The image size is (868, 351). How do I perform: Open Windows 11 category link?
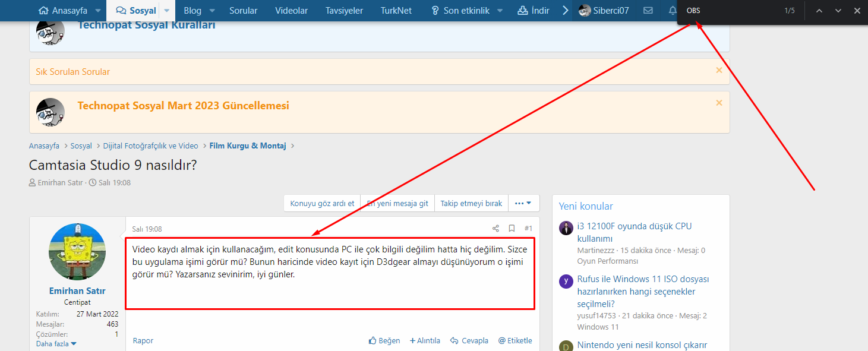598,327
